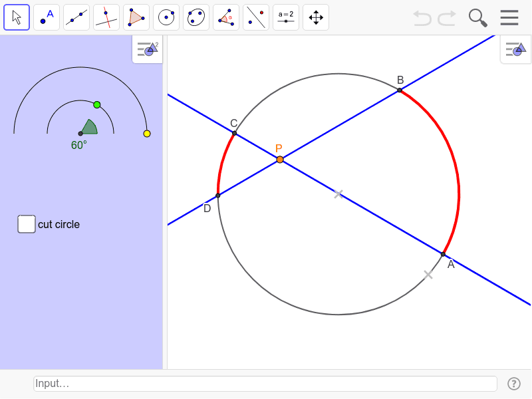Activate the Angle measurement tool

tap(225, 17)
